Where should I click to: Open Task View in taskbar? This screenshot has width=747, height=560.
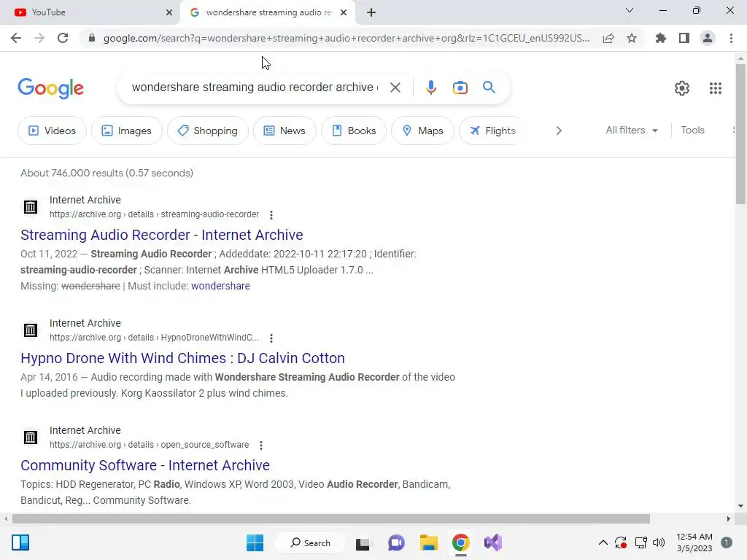click(x=363, y=542)
